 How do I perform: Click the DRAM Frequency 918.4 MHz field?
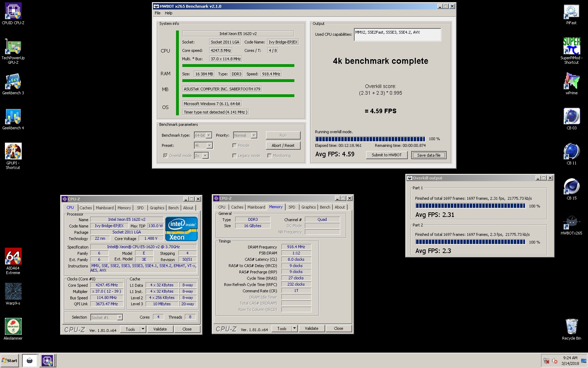[x=296, y=247]
